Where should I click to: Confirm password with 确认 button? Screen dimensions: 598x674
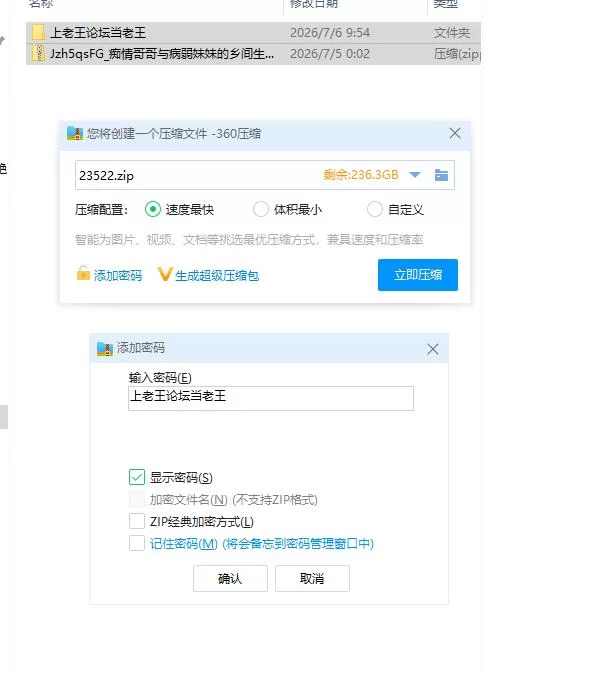point(230,579)
